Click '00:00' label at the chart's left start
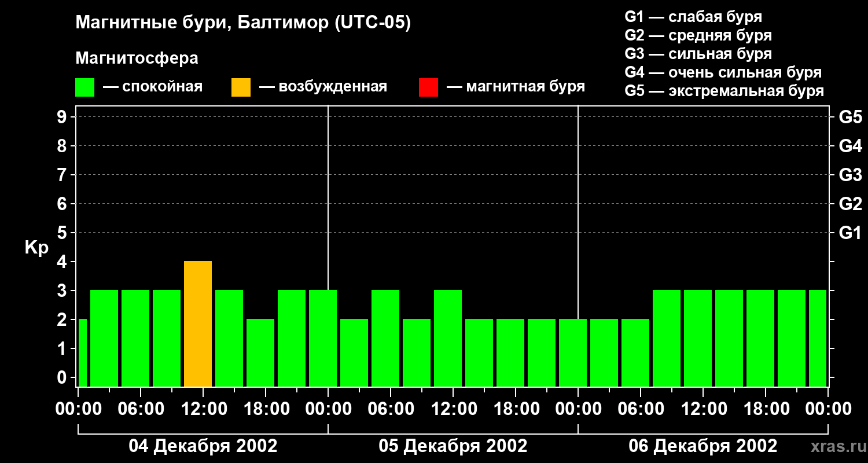Image resolution: width=868 pixels, height=463 pixels. coord(78,409)
